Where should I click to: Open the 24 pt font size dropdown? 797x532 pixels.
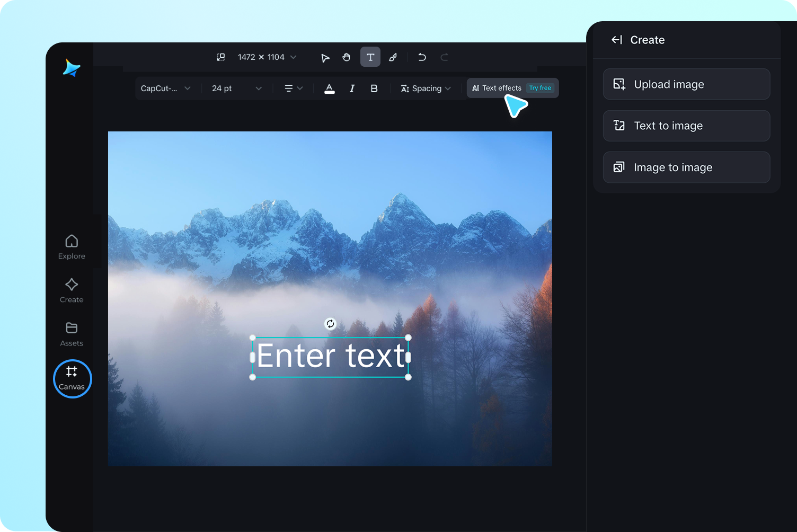(x=236, y=88)
